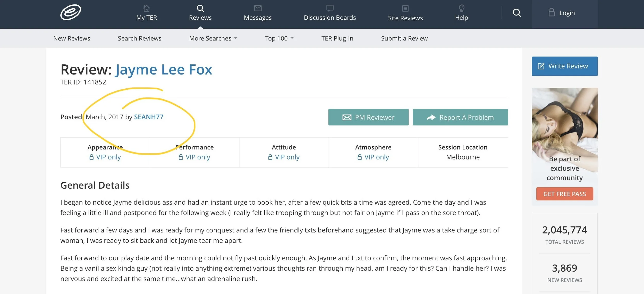Open Help lightbulb icon
The width and height of the screenshot is (644, 294).
[461, 8]
